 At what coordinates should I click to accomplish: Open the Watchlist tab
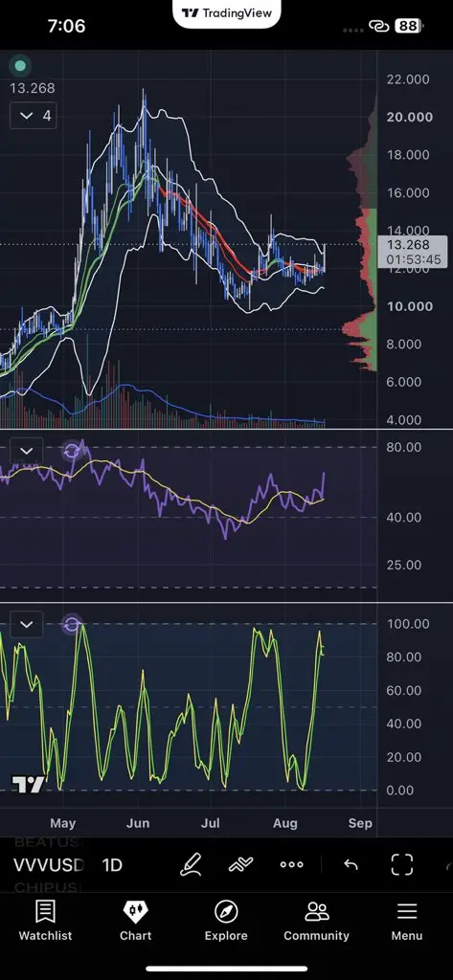pos(45,921)
